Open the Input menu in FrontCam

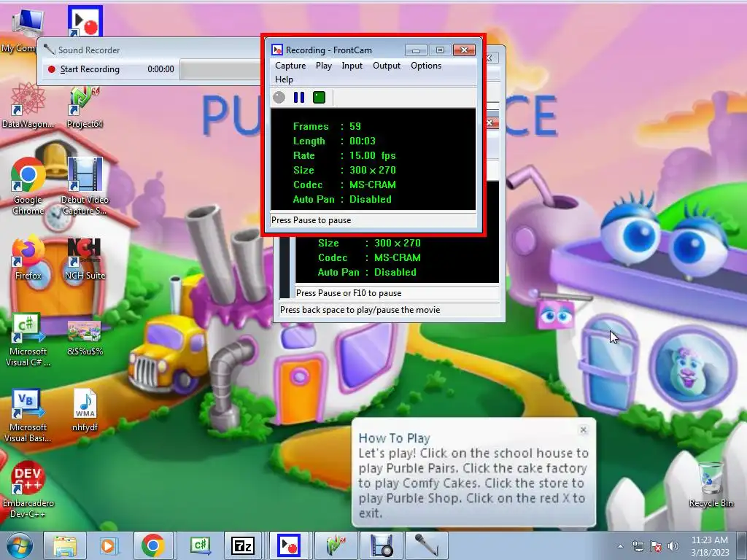tap(352, 66)
